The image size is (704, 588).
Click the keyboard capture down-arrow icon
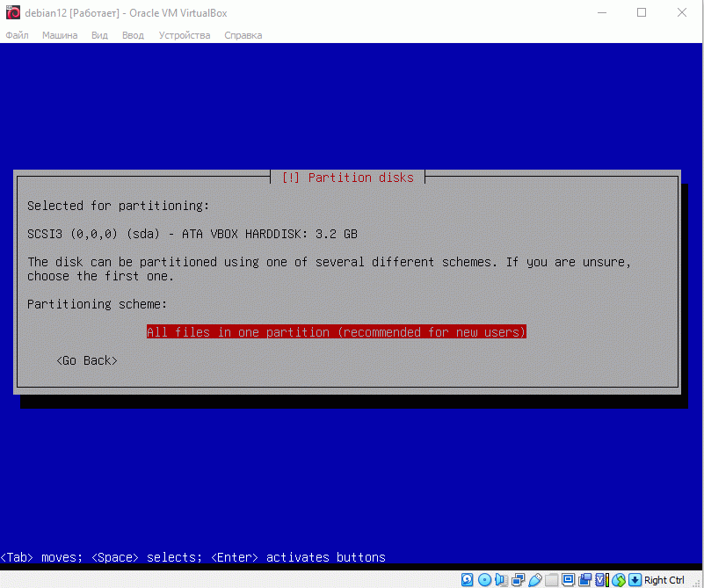click(635, 580)
